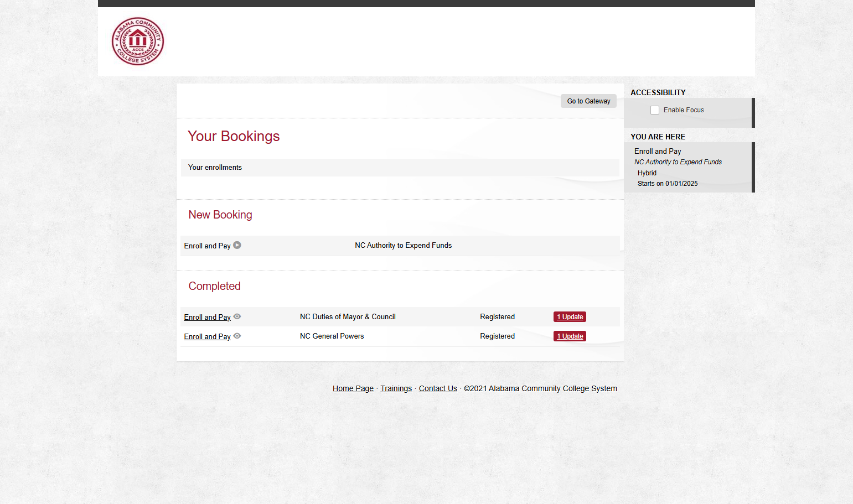Open 1 Update for NC General Powers
853x504 pixels.
(x=570, y=336)
